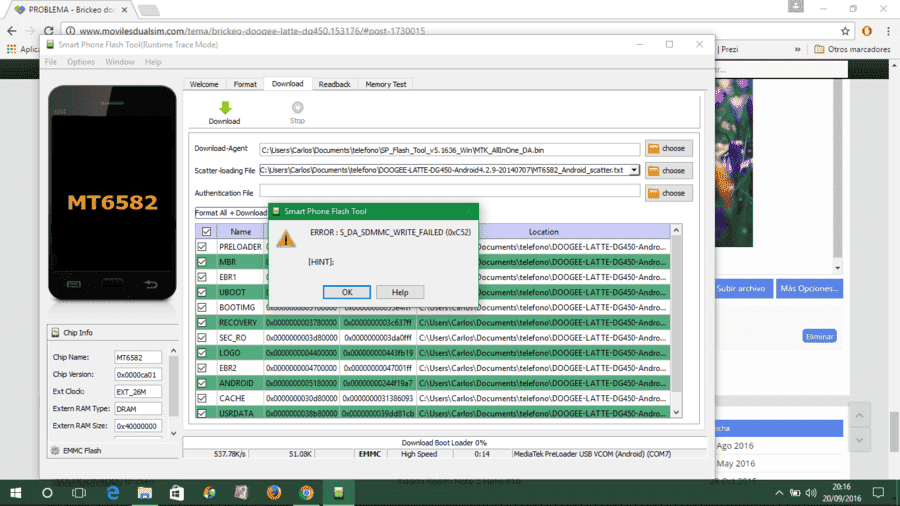Switch to the Memory Test tab
Viewport: 900px width, 506px height.
tap(386, 84)
